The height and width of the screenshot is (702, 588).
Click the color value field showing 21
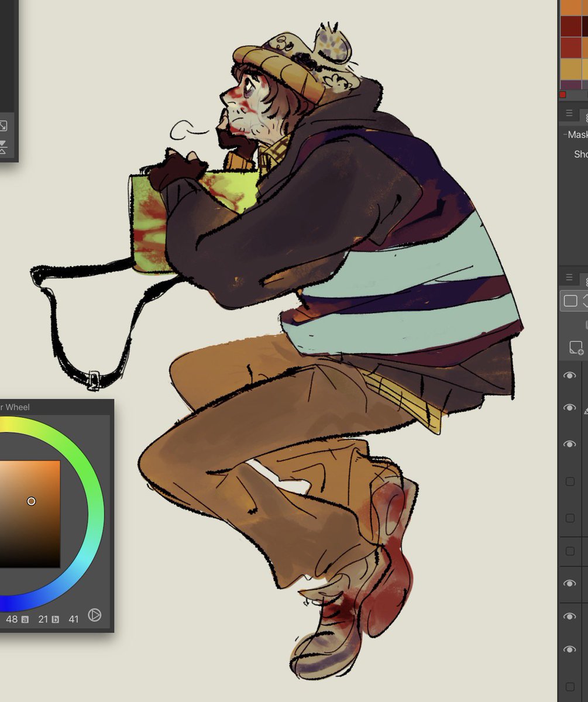click(43, 618)
